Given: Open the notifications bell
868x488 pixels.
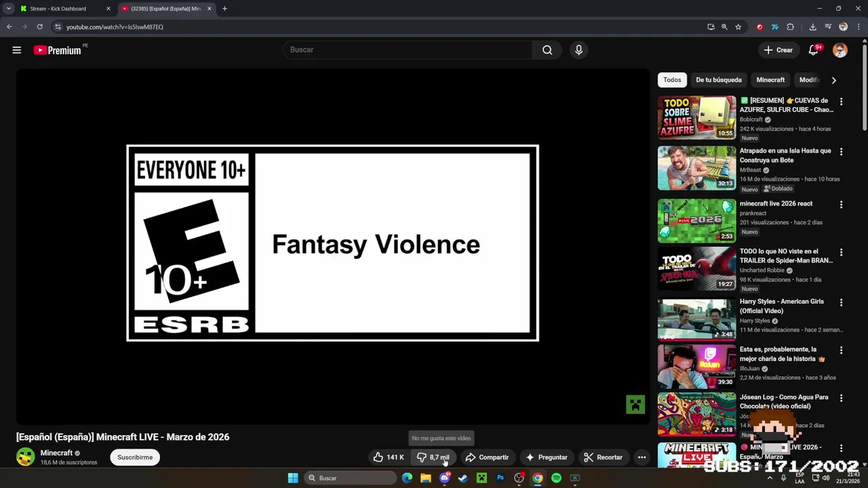Looking at the screenshot, I should pyautogui.click(x=814, y=50).
